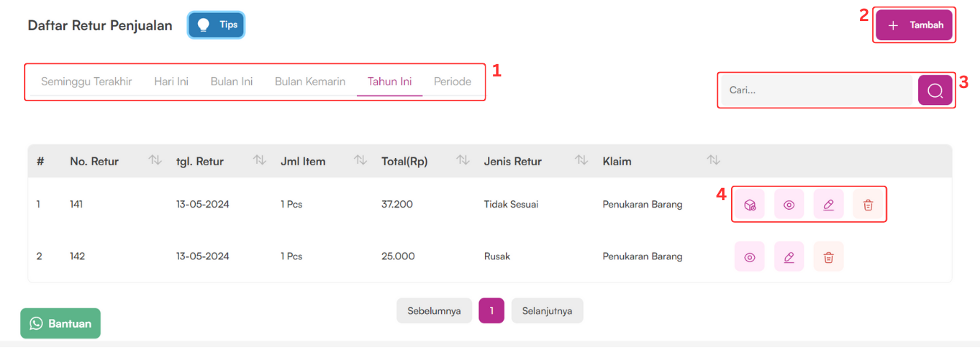Edit retur 142 with the pencil icon
This screenshot has width=980, height=348.
click(x=789, y=256)
